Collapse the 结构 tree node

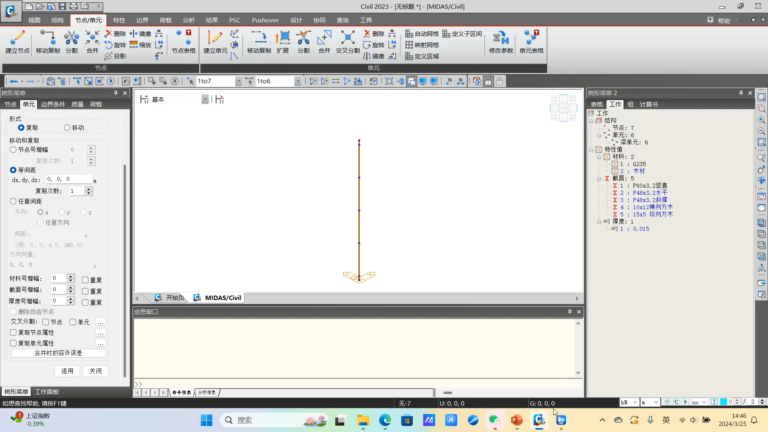[591, 120]
